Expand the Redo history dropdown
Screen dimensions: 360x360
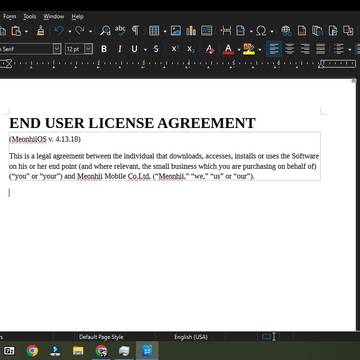(90, 31)
